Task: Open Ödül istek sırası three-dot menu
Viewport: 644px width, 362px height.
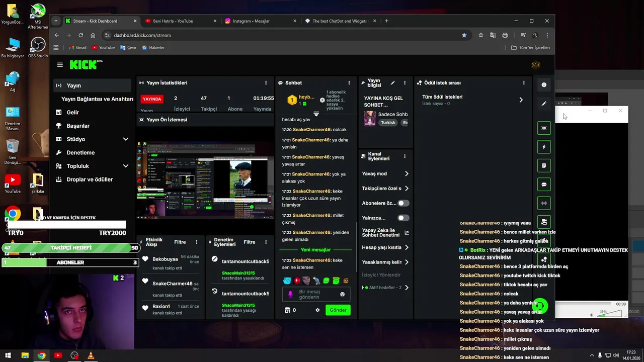Action: (524, 83)
